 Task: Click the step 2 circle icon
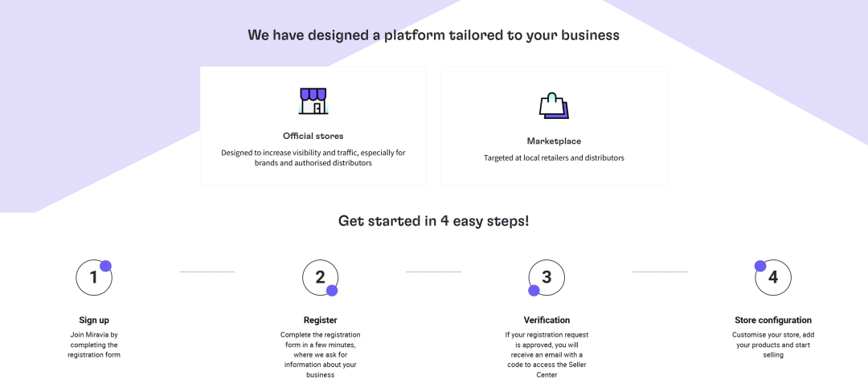tap(320, 277)
